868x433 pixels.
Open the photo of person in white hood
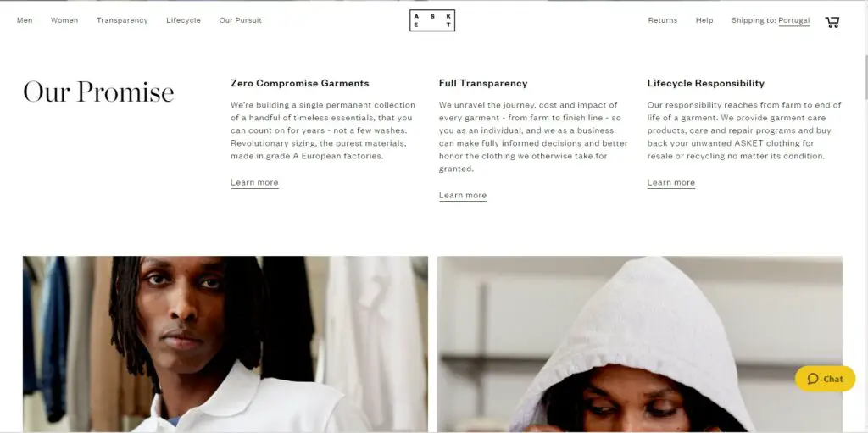coord(640,344)
